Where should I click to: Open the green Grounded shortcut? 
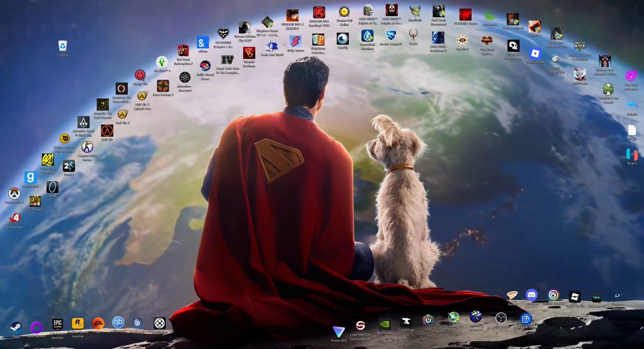(489, 16)
